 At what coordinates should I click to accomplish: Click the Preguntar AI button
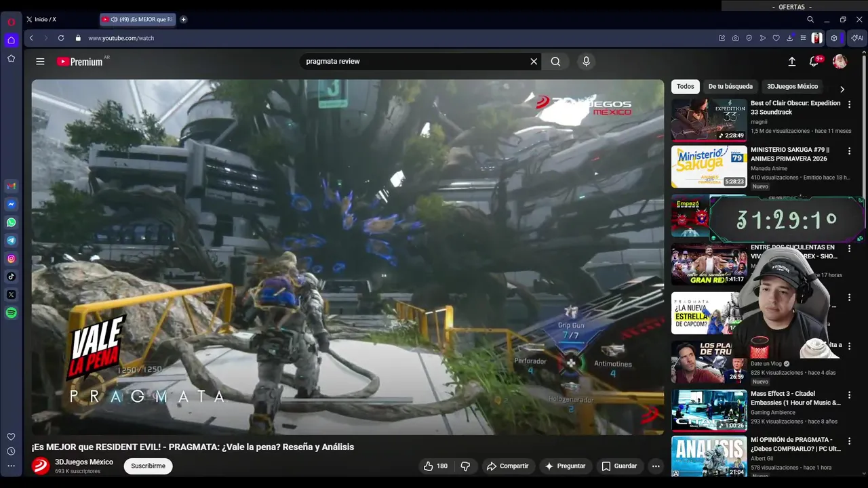[x=565, y=466]
